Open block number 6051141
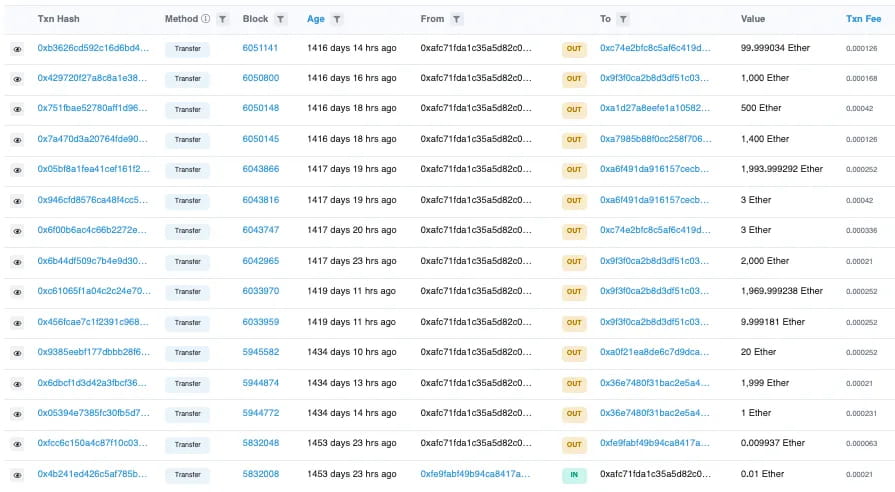 coord(260,48)
